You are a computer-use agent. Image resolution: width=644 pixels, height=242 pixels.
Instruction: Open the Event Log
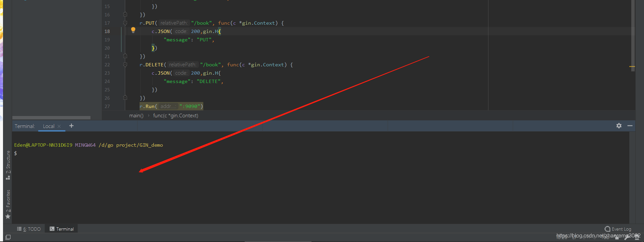coord(618,229)
